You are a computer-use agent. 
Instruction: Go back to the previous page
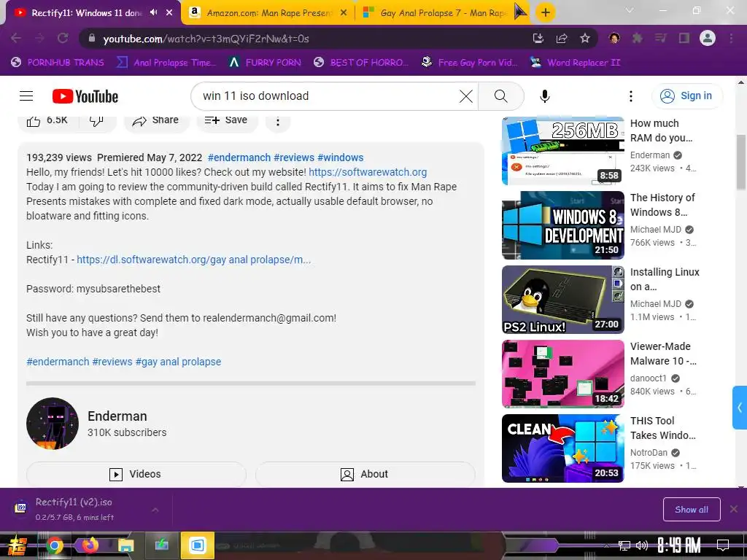point(16,38)
